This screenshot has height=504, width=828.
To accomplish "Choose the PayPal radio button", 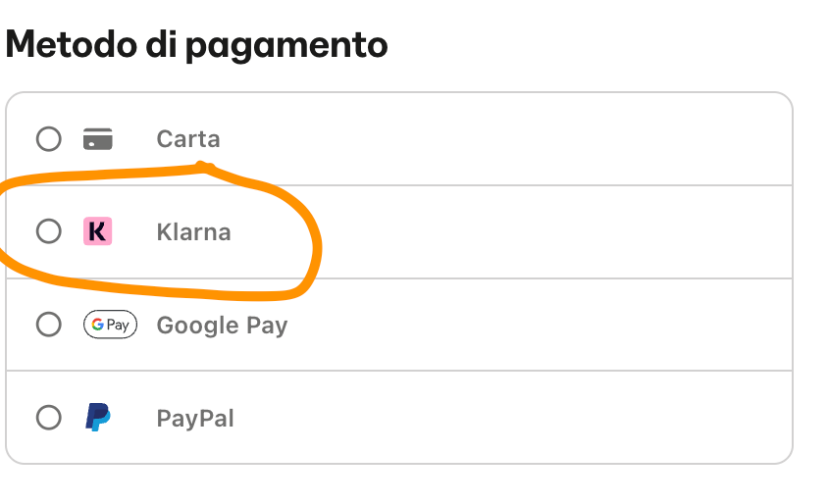I will (49, 417).
